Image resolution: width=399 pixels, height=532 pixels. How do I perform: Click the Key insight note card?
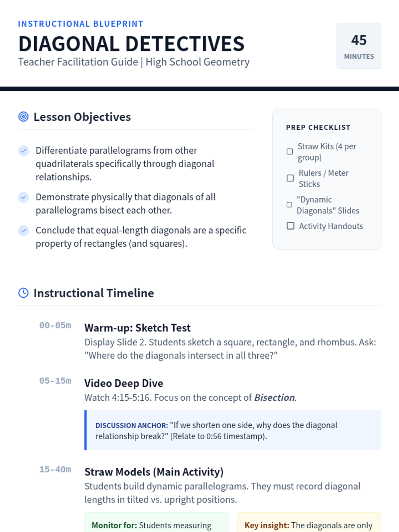(x=309, y=522)
